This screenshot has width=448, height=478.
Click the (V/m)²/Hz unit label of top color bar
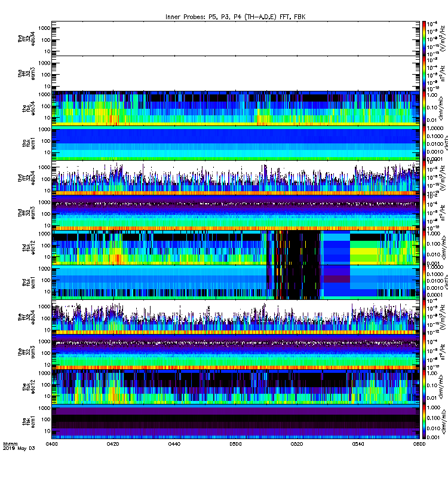pyautogui.click(x=443, y=39)
